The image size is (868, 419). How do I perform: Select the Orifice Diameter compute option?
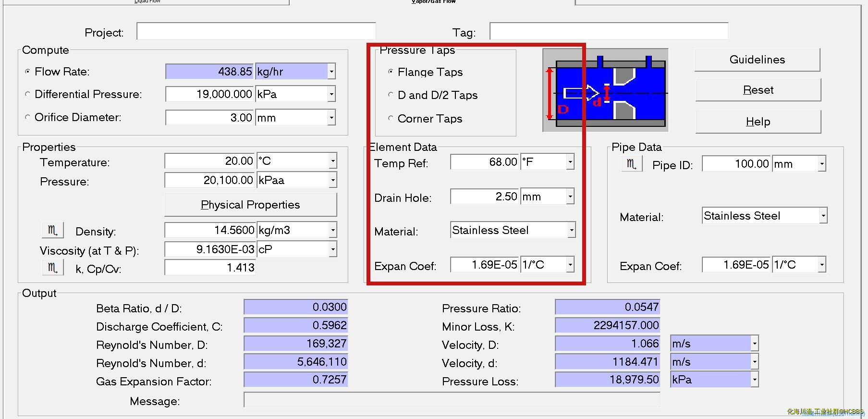(27, 117)
